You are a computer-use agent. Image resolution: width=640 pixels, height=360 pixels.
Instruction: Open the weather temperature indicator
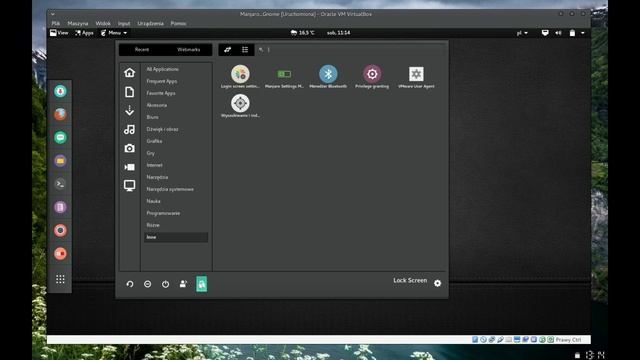pyautogui.click(x=302, y=33)
